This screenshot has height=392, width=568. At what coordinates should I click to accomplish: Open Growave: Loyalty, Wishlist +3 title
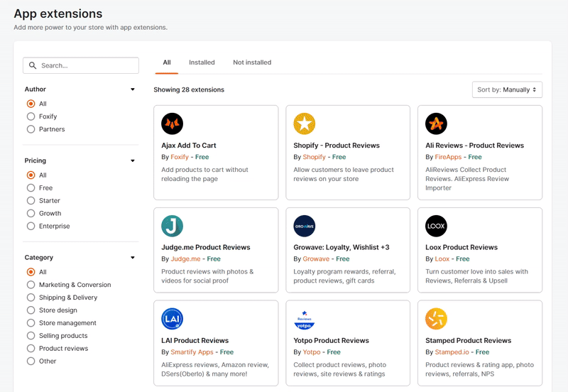tap(342, 247)
